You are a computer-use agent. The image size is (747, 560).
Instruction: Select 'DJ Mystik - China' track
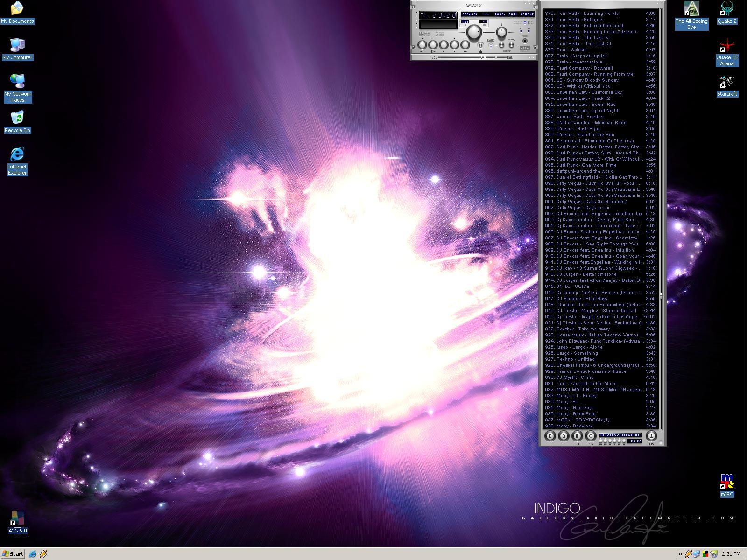coord(600,378)
